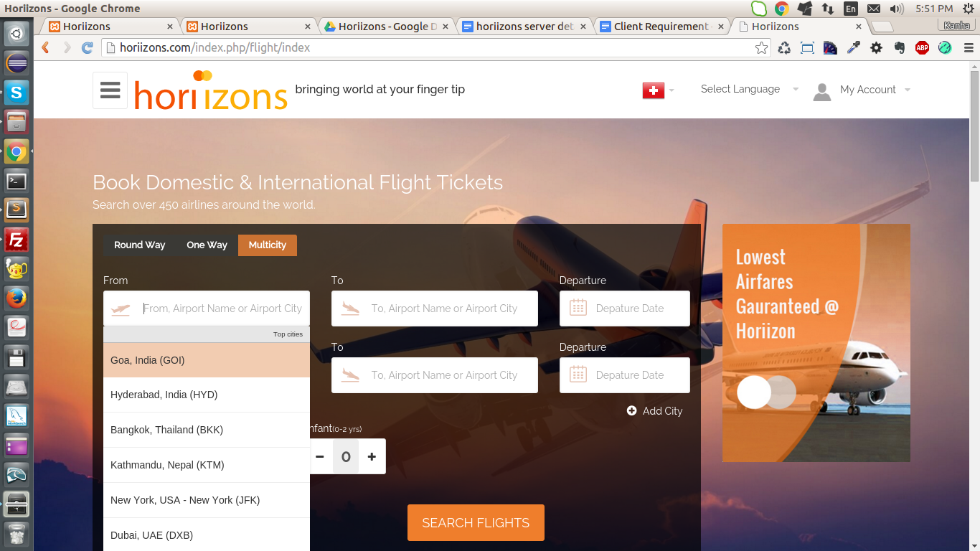Open the En keyboard language indicator
The width and height of the screenshot is (980, 551).
(850, 9)
